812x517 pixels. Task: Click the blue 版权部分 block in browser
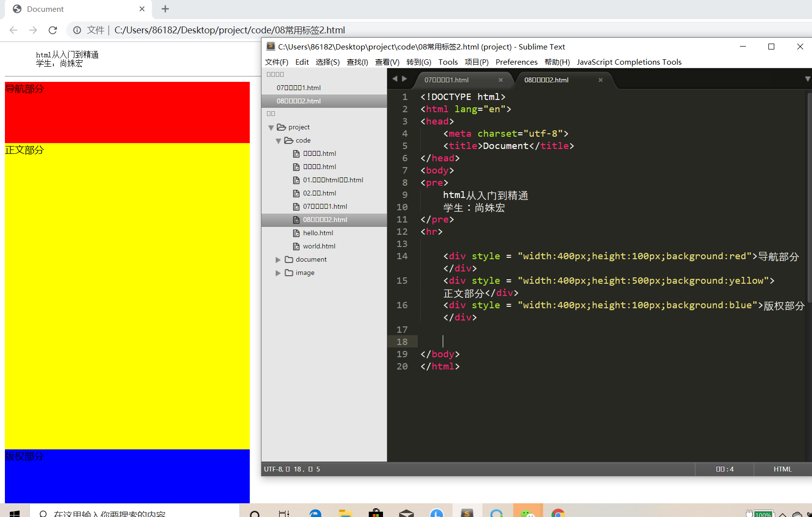click(x=127, y=476)
